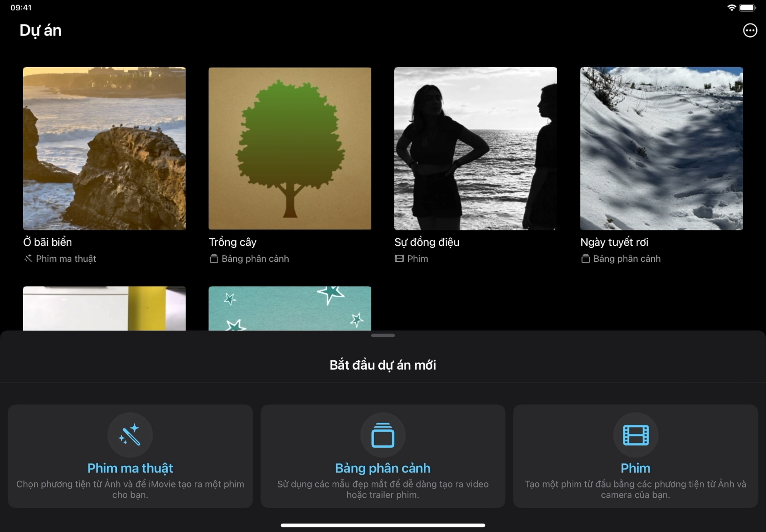Click filmstrip icon under Sự đồng điệu

coord(399,258)
